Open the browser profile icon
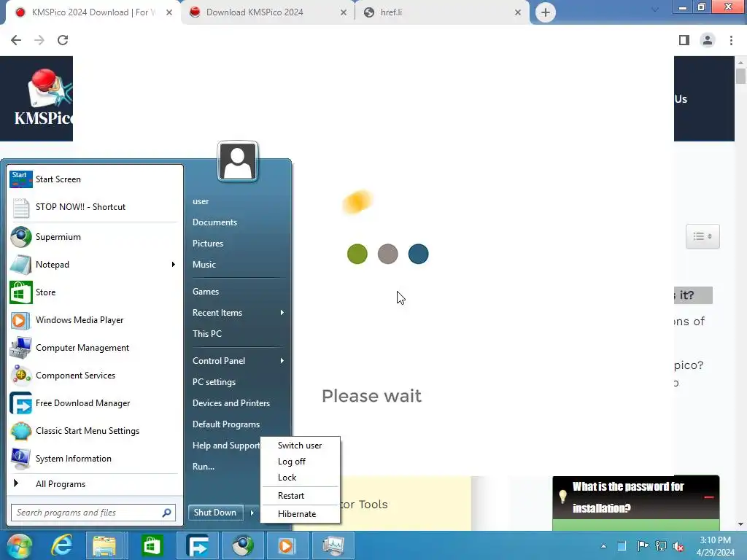Viewport: 747px width, 560px height. (708, 40)
